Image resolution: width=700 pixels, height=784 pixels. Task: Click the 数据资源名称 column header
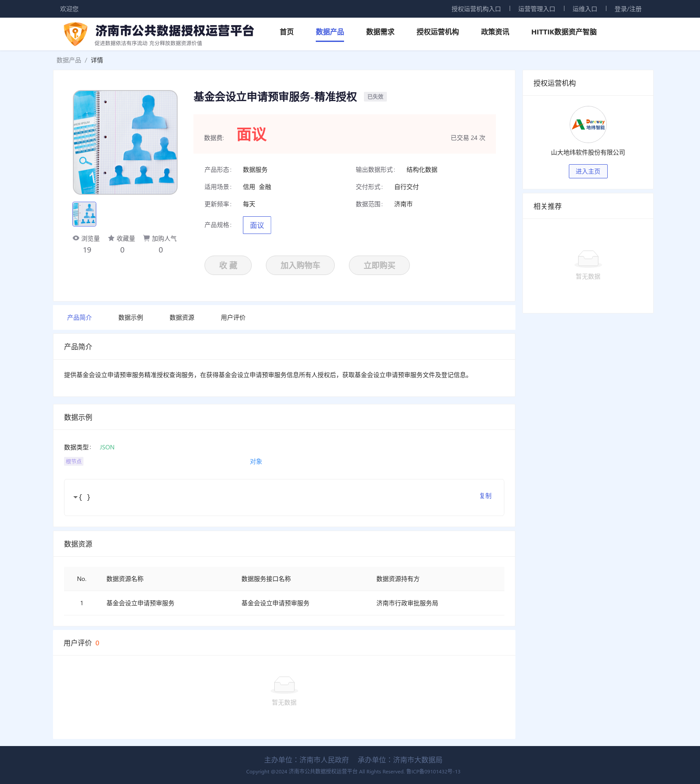click(125, 579)
